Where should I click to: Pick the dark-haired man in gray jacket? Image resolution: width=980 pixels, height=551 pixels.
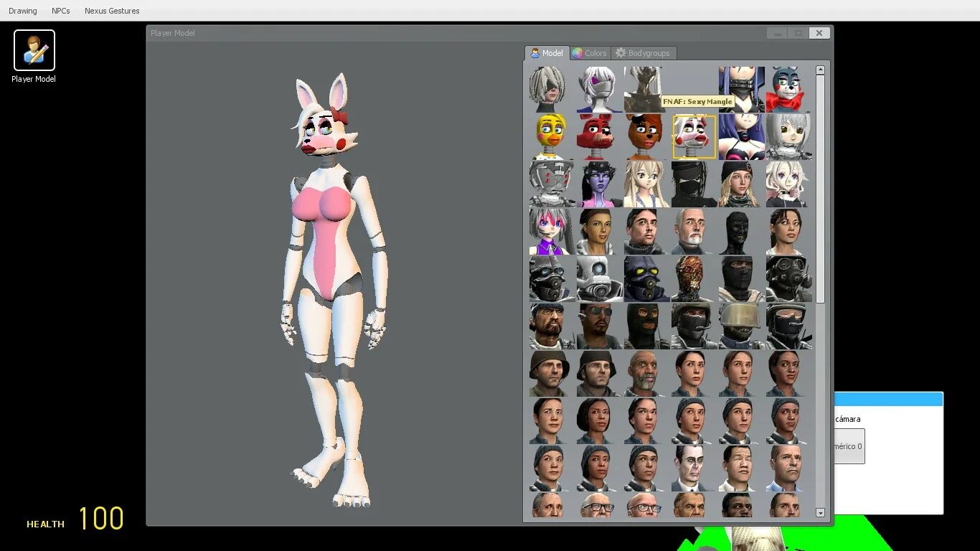(646, 231)
